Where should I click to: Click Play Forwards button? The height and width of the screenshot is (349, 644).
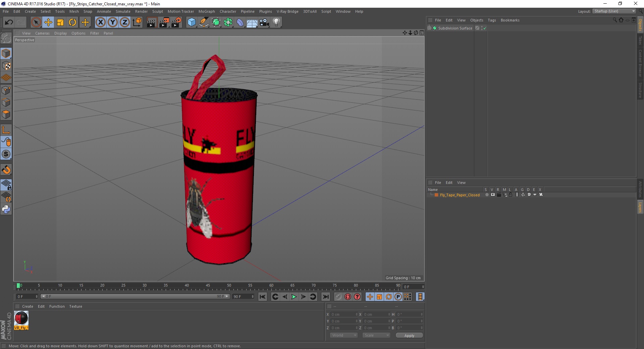[x=294, y=297]
